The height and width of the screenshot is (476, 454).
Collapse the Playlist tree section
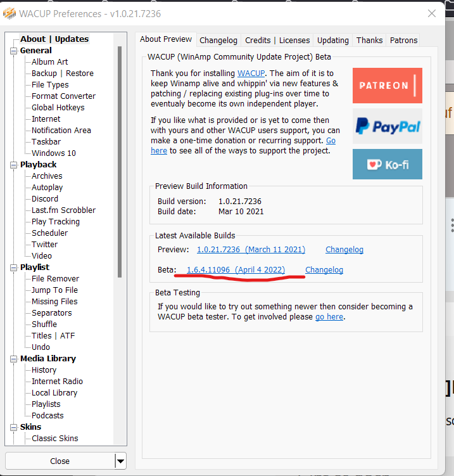14,267
